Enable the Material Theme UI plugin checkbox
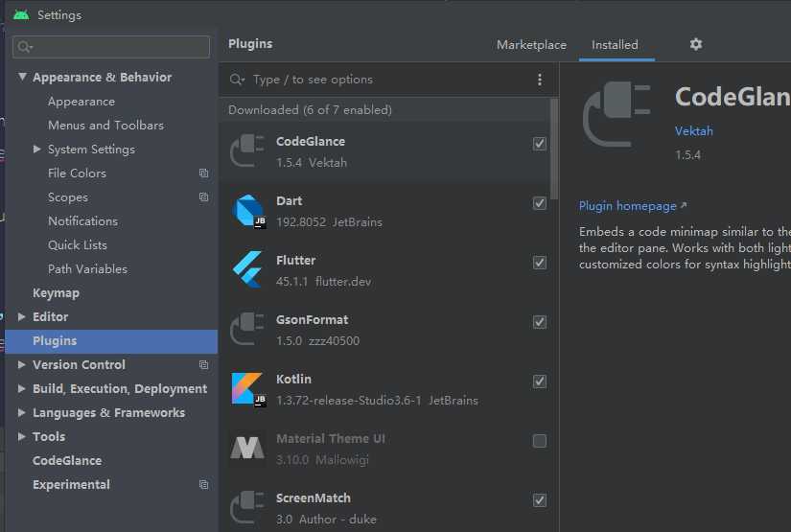 point(539,441)
